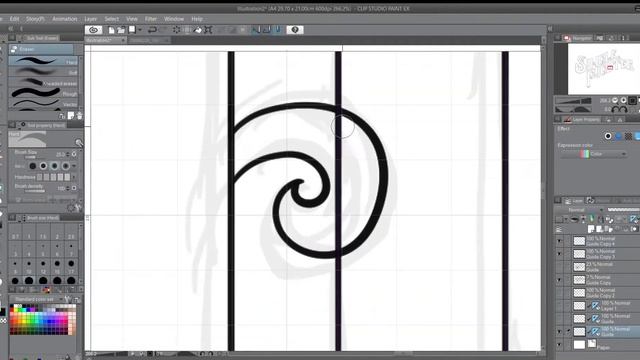Select the Rough eraser sub tool
Image resolution: width=640 pixels, height=360 pixels.
(x=43, y=93)
